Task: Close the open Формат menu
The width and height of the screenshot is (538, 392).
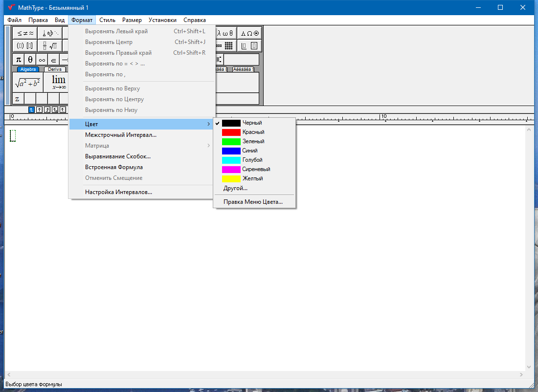Action: point(82,20)
